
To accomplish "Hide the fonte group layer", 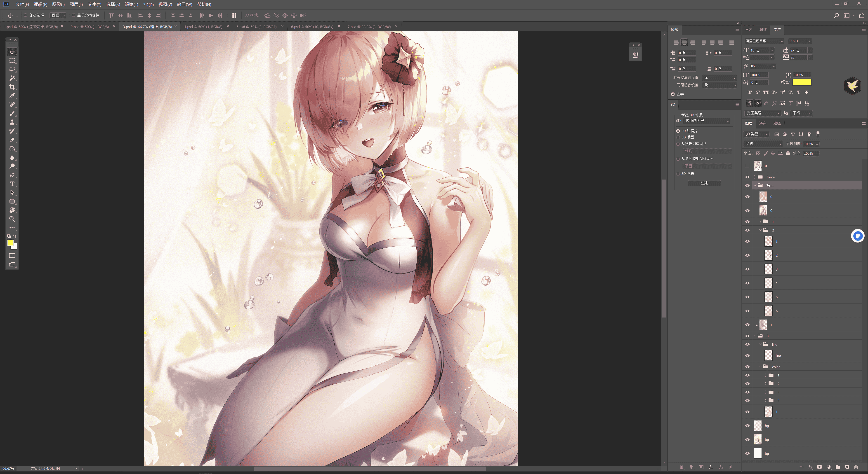I will pos(747,177).
